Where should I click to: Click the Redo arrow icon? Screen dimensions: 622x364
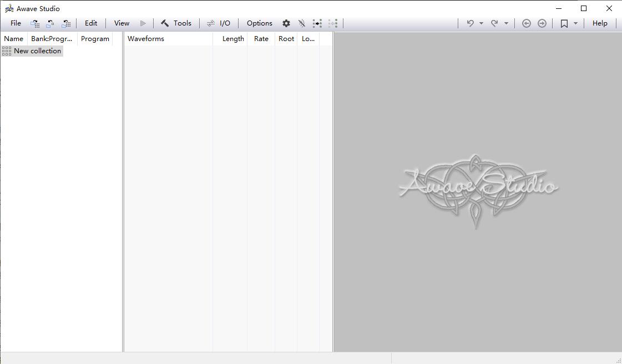click(x=494, y=23)
